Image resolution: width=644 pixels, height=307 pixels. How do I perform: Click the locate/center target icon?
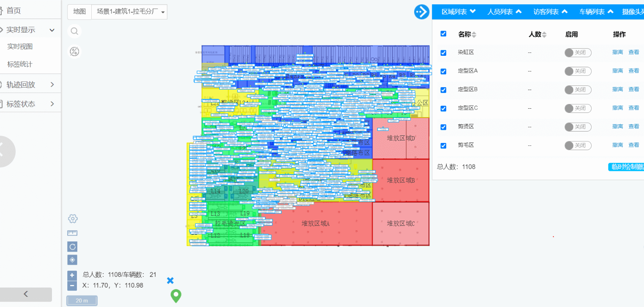pyautogui.click(x=72, y=260)
